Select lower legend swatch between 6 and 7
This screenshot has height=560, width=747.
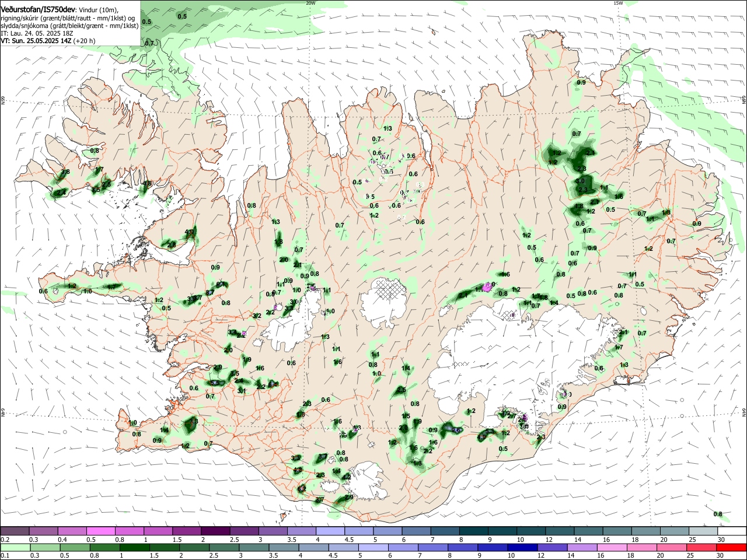[403, 548]
